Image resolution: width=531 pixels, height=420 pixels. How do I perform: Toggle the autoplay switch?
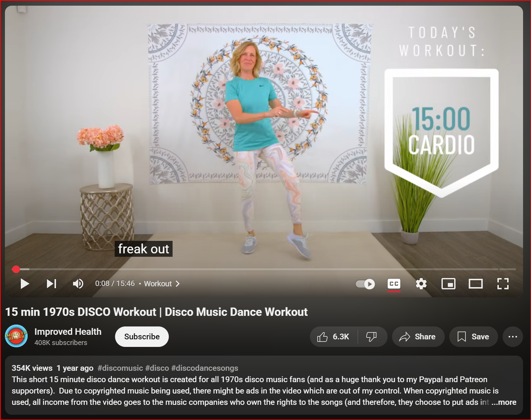click(365, 284)
